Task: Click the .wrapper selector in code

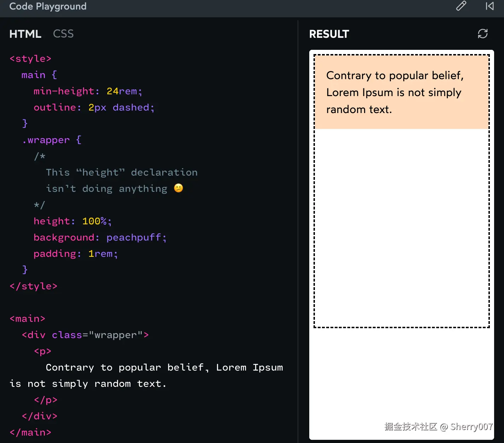Action: pyautogui.click(x=46, y=140)
